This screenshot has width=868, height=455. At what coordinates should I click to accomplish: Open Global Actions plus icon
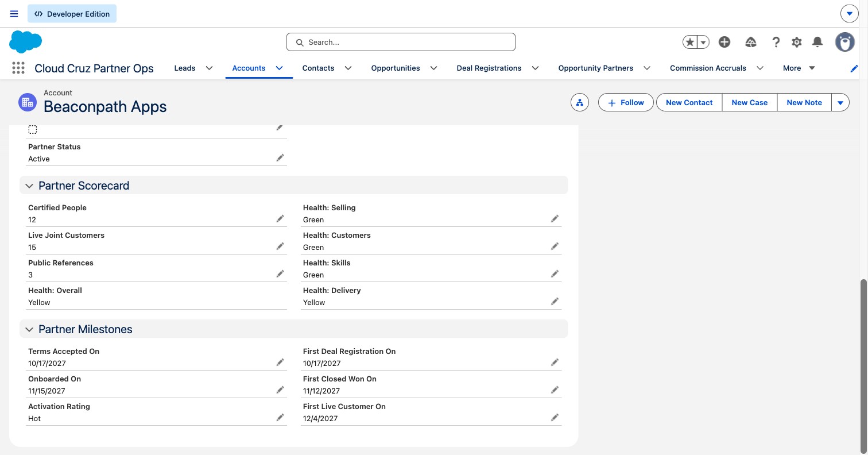point(724,42)
